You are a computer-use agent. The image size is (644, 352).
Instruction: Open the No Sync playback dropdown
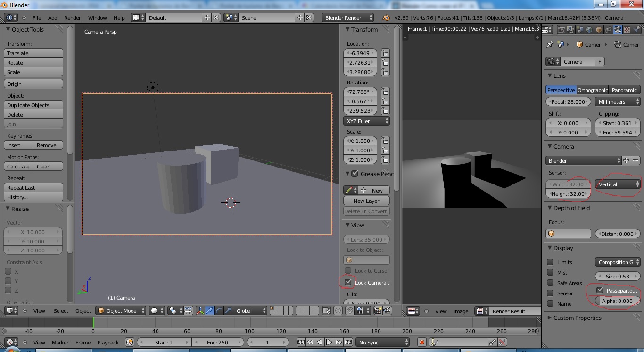[383, 342]
